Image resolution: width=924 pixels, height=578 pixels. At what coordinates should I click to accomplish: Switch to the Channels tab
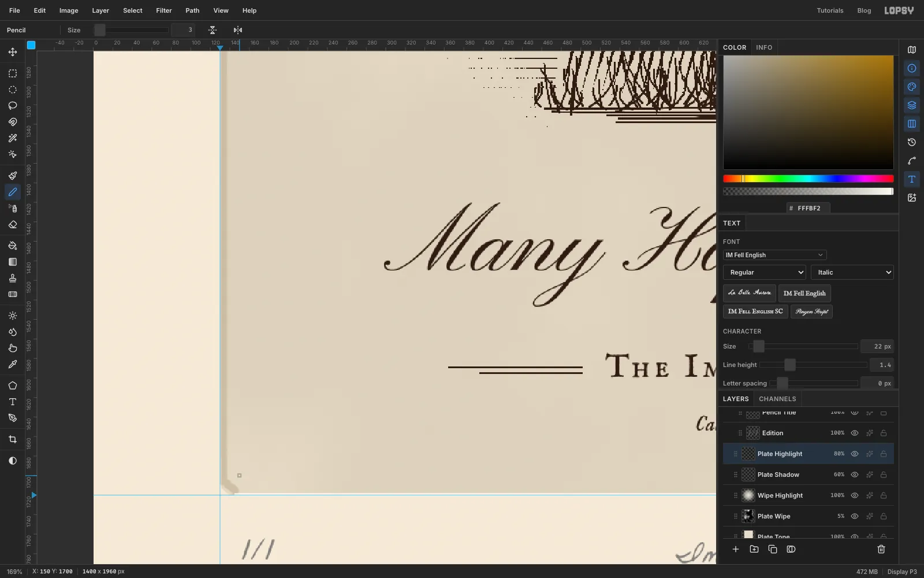[x=777, y=399]
